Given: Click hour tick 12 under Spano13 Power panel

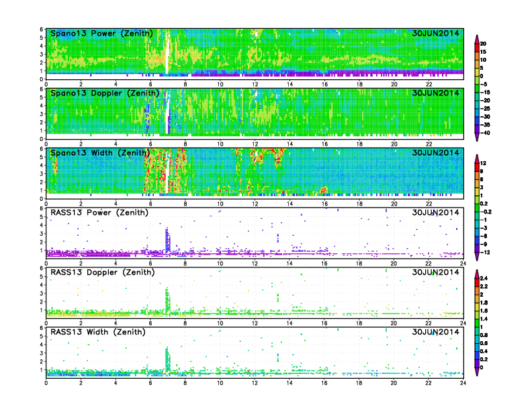Looking at the screenshot, I should [x=255, y=85].
